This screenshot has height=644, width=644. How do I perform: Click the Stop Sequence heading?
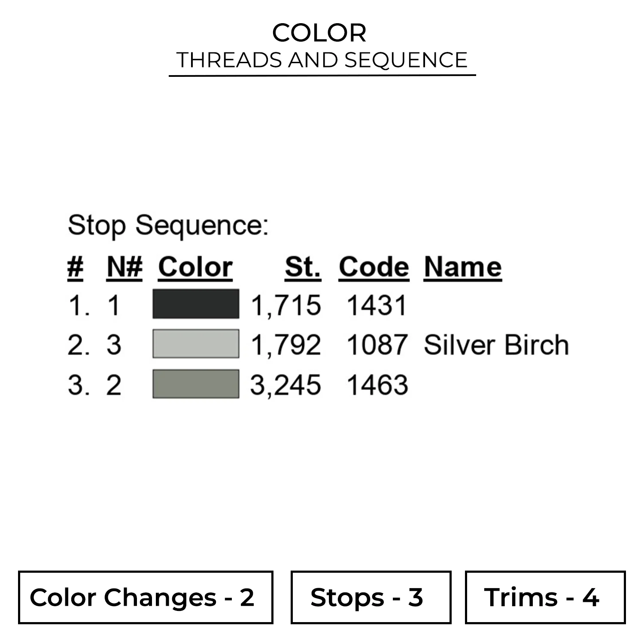pos(168,225)
